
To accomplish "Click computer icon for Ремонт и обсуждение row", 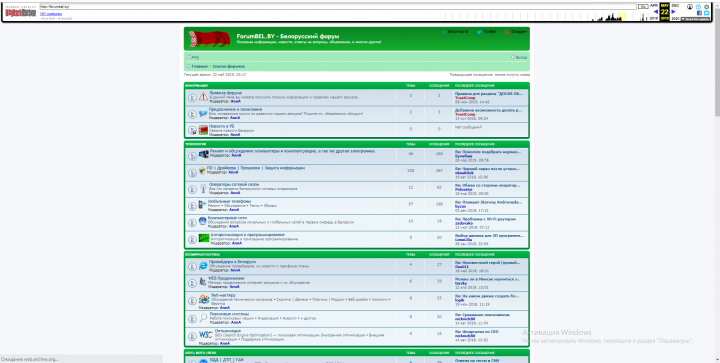I will pos(203,154).
